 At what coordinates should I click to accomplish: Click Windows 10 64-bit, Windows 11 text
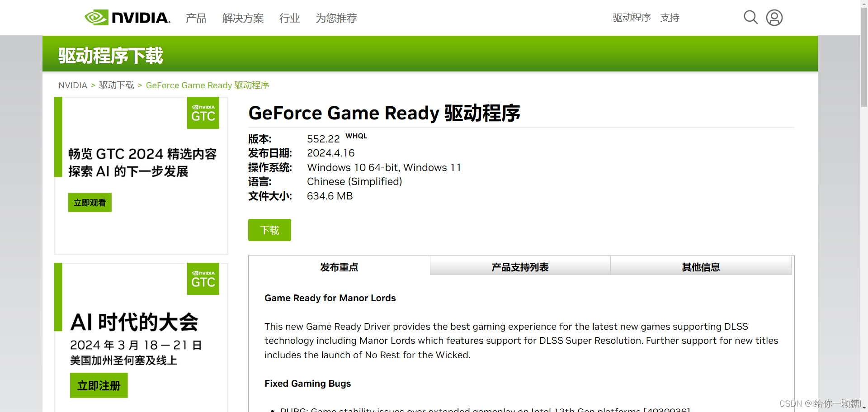384,167
